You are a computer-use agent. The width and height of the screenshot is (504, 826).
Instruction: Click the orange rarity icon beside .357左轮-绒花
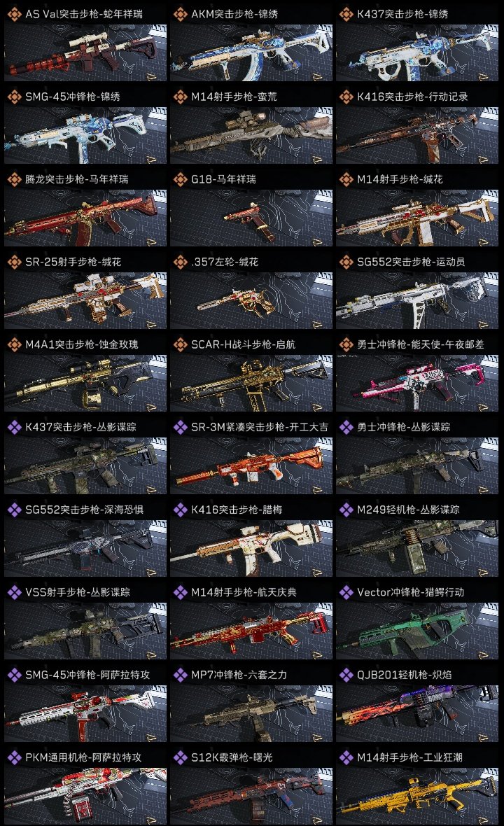[180, 262]
